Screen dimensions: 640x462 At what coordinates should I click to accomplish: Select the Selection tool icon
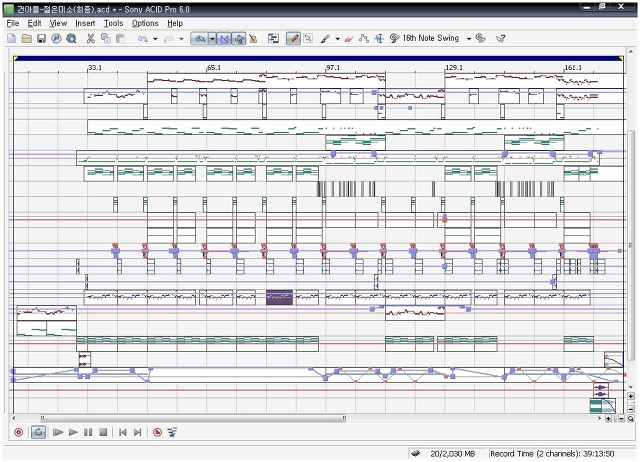308,38
